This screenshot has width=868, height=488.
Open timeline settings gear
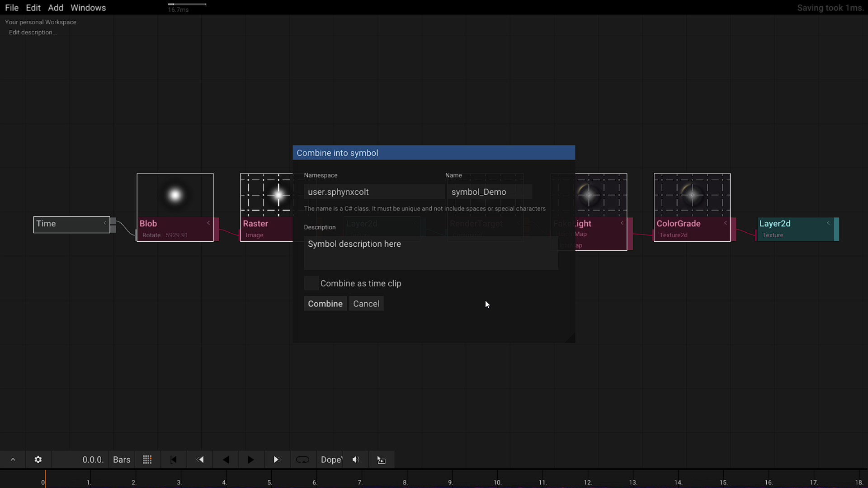coord(38,460)
